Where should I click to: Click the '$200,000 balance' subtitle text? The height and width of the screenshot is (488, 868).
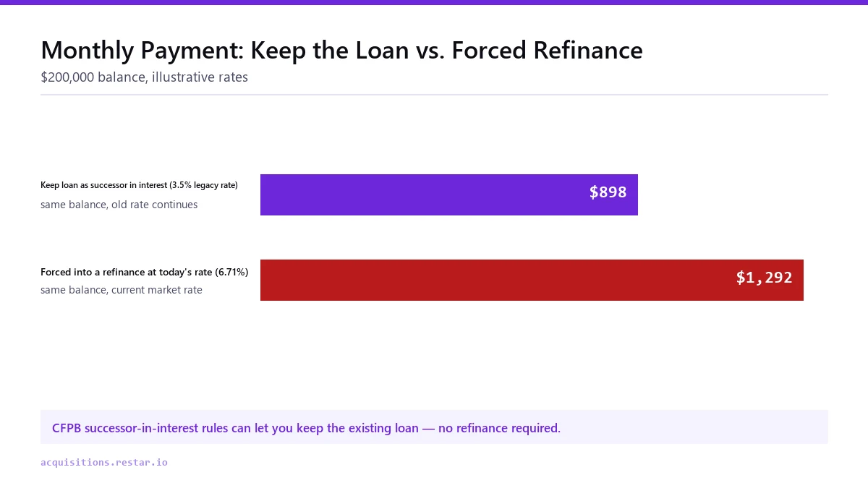tap(93, 77)
